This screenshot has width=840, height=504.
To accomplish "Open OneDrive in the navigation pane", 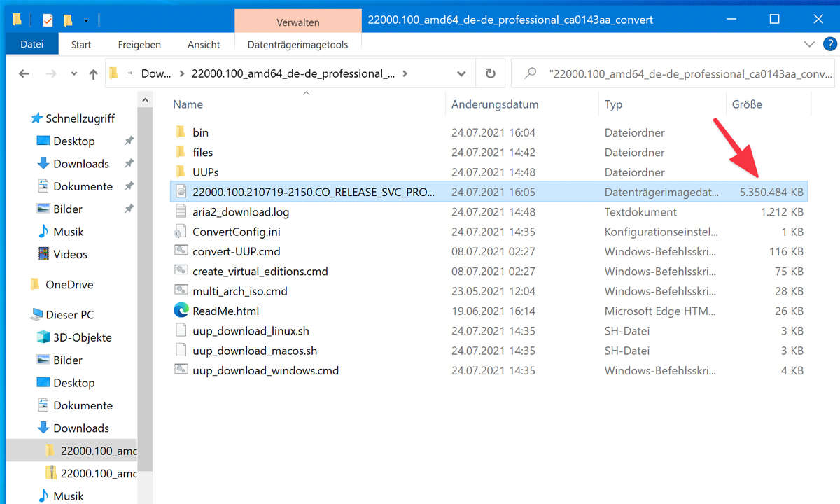I will point(69,285).
